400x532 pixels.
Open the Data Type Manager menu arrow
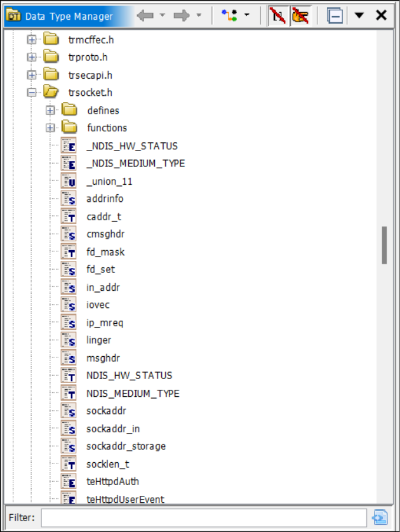(x=359, y=15)
